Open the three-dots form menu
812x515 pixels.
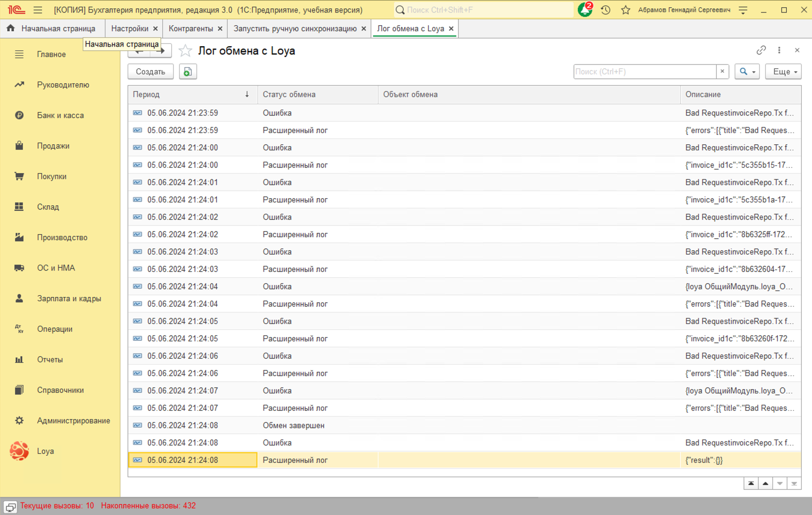click(x=779, y=50)
